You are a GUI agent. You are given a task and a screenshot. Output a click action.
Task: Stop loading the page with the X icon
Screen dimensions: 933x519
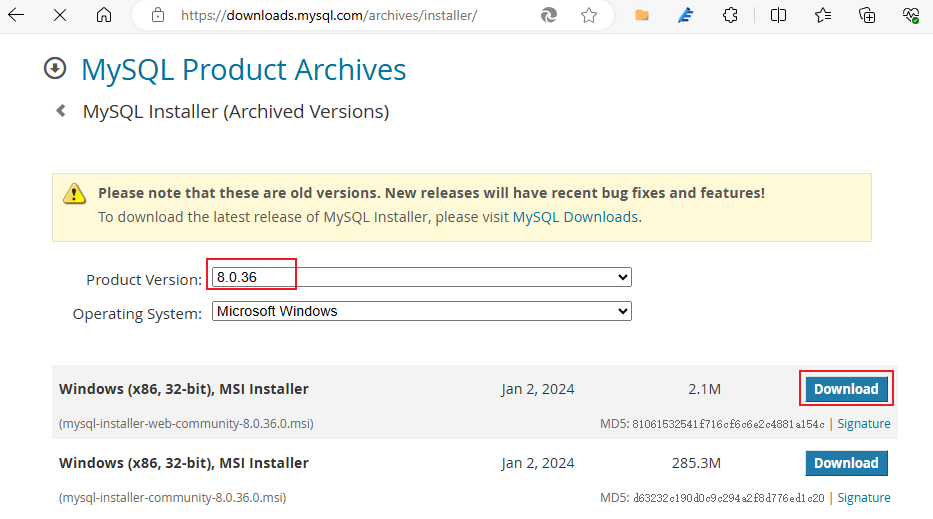pyautogui.click(x=60, y=15)
